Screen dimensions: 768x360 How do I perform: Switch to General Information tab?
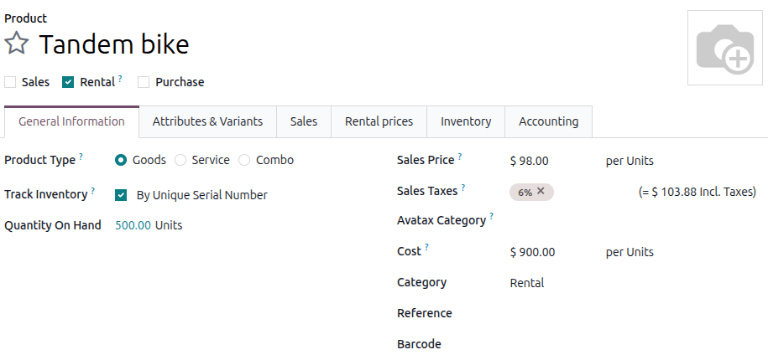pyautogui.click(x=72, y=121)
